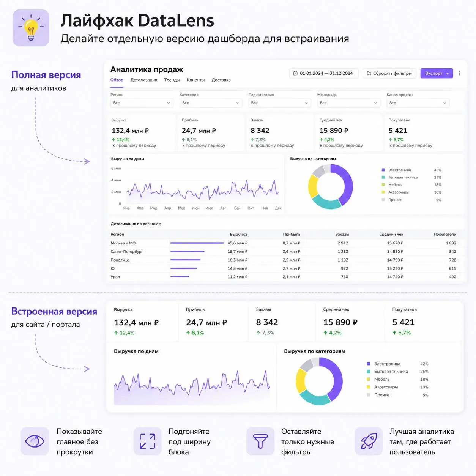Open the Клиенты tab
The width and height of the screenshot is (476, 476).
click(x=195, y=80)
